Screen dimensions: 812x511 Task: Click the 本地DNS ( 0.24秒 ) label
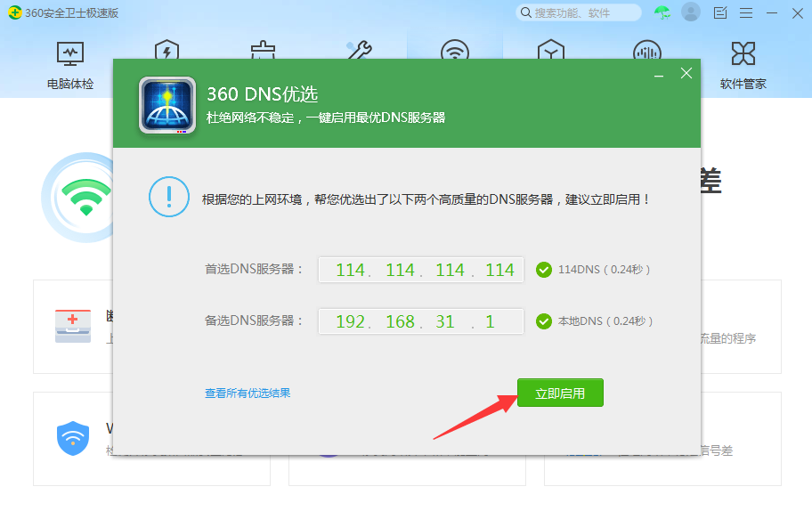tap(605, 321)
